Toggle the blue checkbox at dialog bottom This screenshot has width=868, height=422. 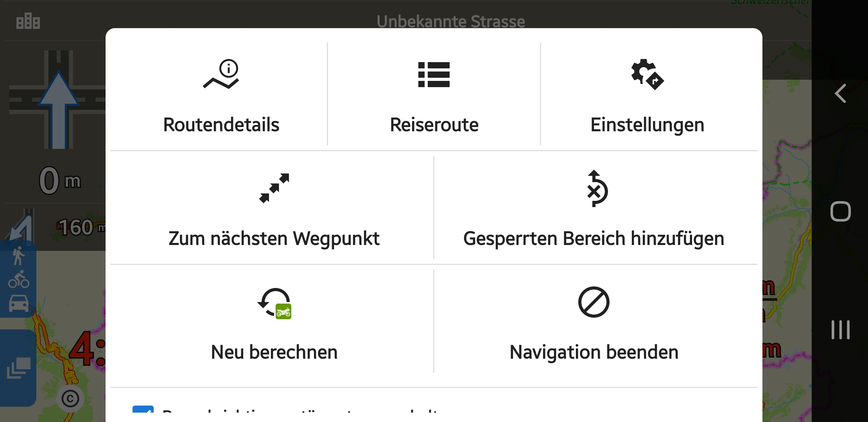coord(143,412)
